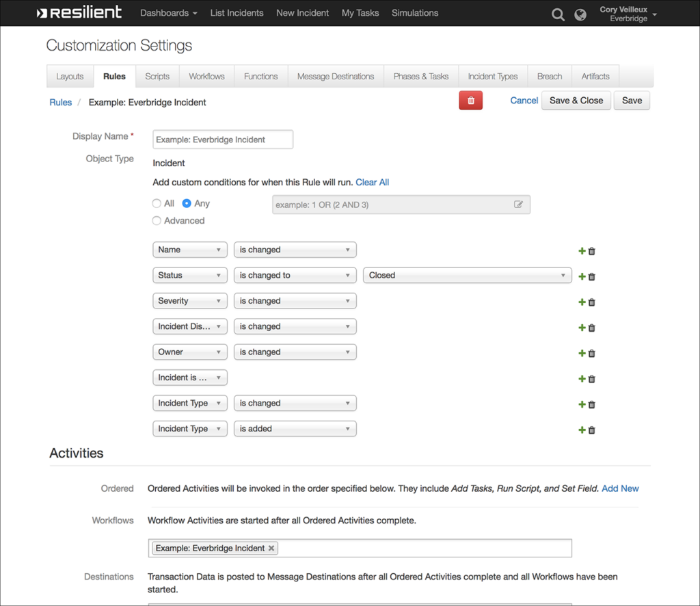This screenshot has height=606, width=700.
Task: Switch to the Workflows tab
Action: tap(206, 77)
